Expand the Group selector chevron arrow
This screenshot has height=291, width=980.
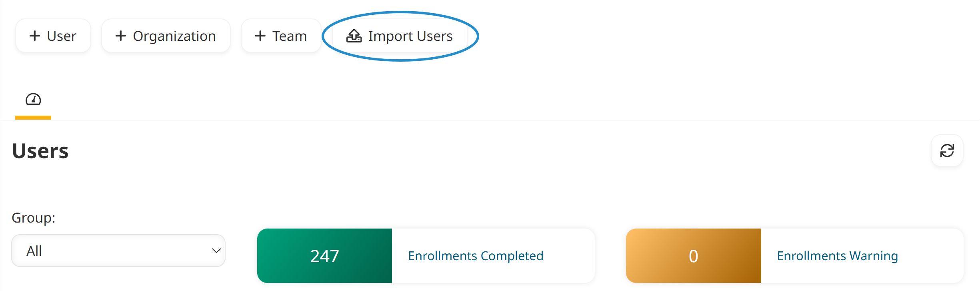[216, 251]
